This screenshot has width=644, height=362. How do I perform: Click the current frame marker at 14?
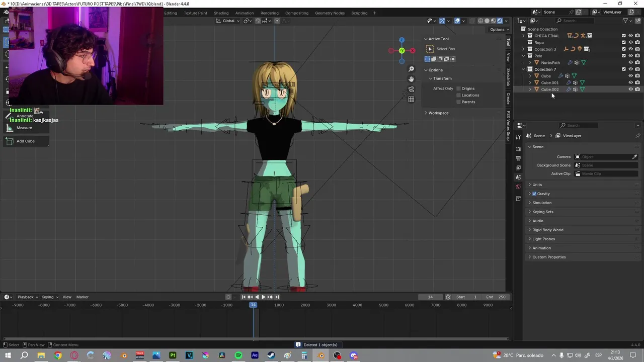[253, 305]
